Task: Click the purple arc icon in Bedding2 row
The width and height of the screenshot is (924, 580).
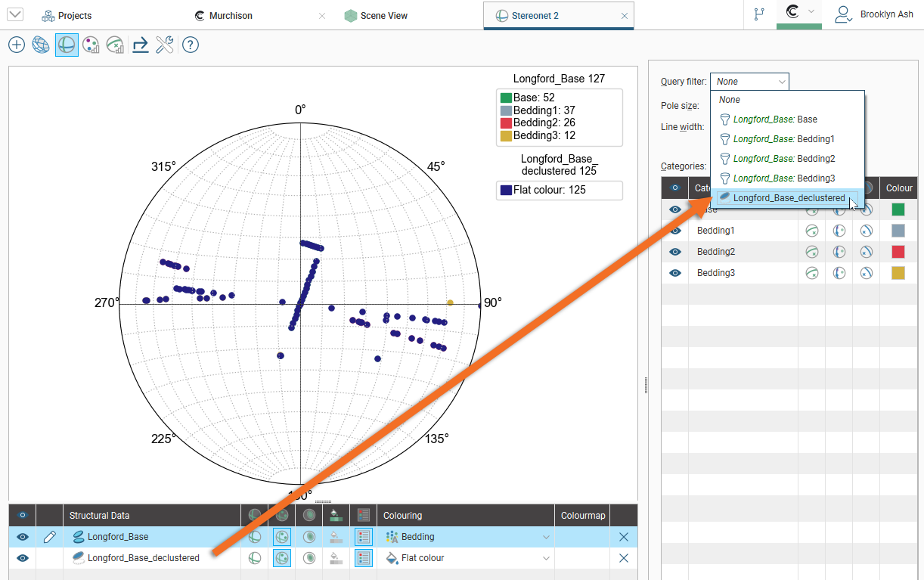Action: 839,252
